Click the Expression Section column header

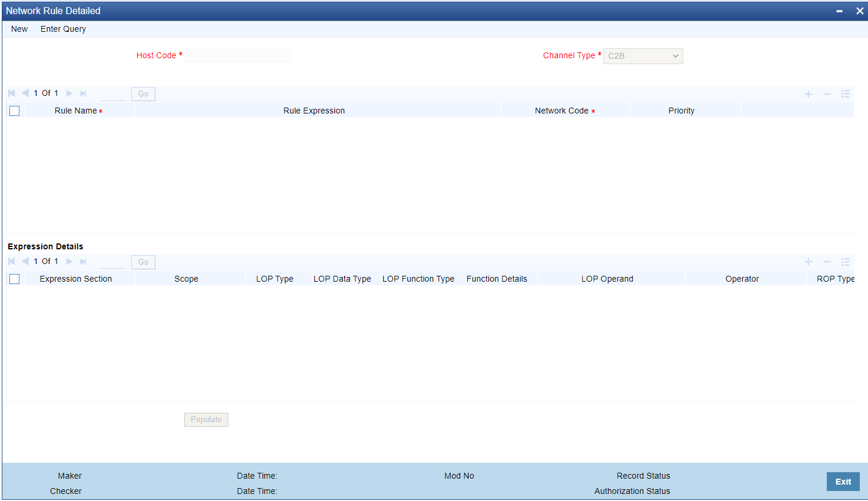click(76, 279)
